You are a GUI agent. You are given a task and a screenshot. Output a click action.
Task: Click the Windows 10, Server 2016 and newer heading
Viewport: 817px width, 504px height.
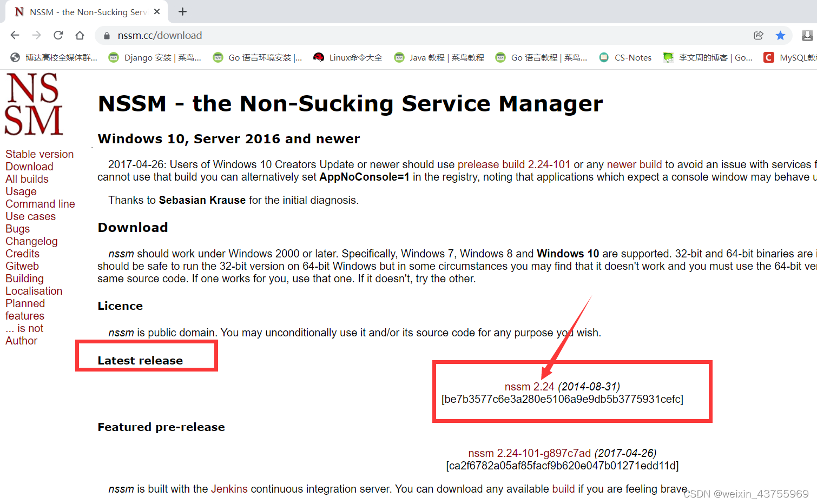tap(228, 139)
